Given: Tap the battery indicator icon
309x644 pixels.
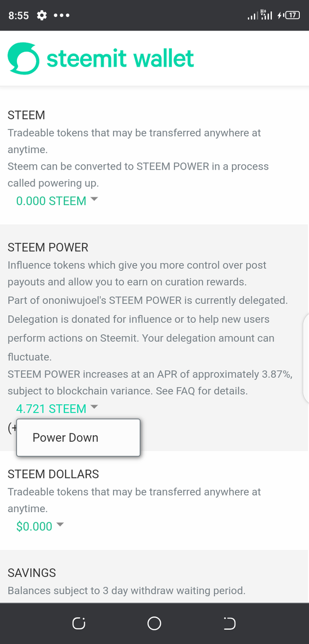Looking at the screenshot, I should (x=292, y=15).
